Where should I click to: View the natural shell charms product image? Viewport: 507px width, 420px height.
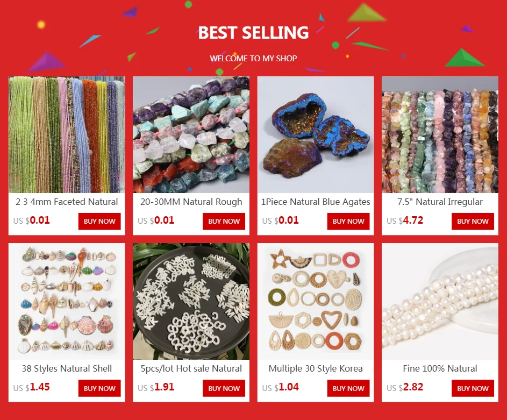pos(67,301)
